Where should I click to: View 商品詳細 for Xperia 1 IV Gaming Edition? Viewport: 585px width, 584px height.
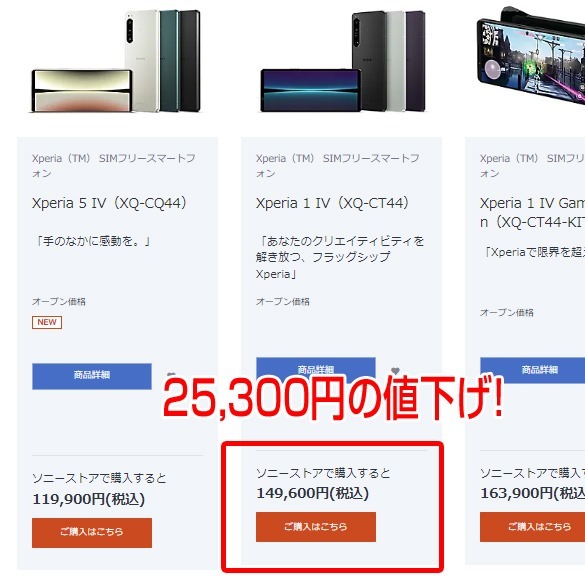[532, 370]
